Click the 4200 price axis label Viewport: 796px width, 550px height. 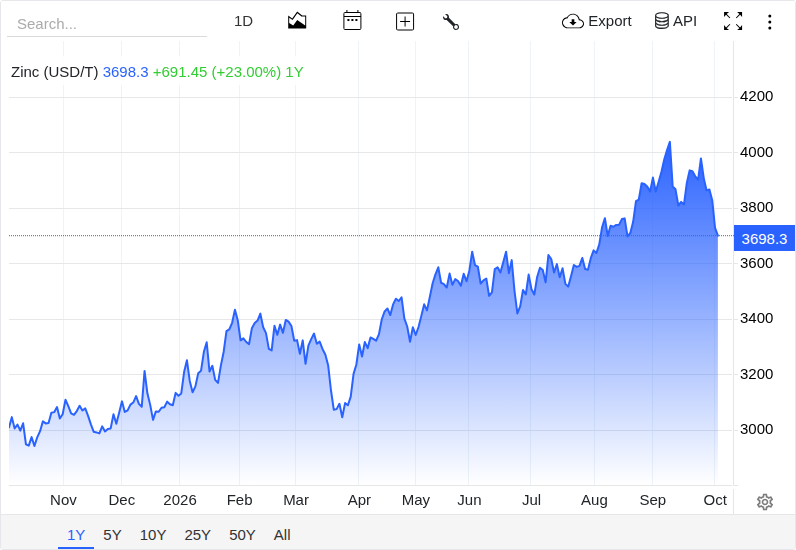756,96
